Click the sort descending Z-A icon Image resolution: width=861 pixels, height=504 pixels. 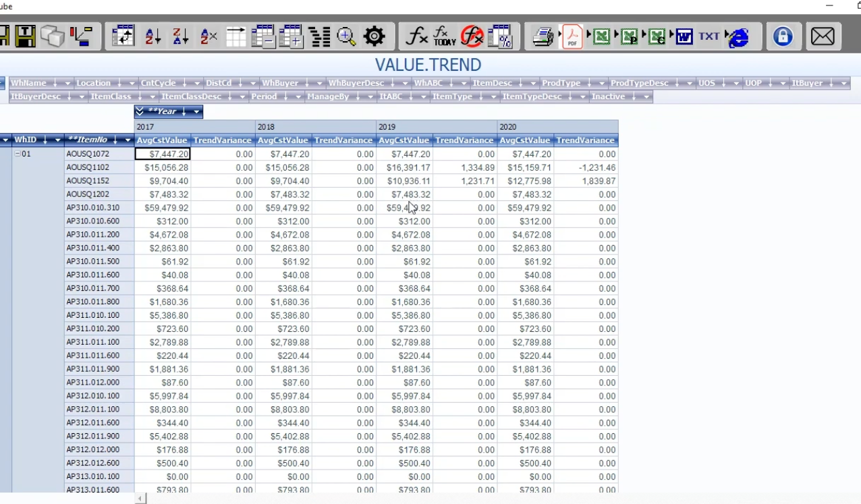[180, 36]
